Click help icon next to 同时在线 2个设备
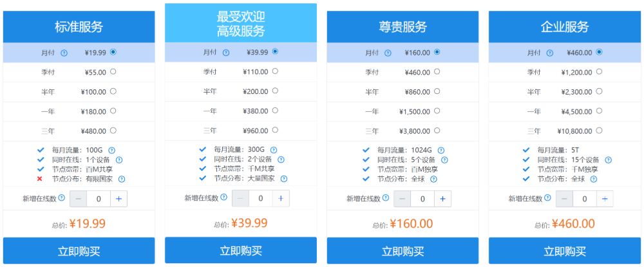This screenshot has width=644, height=267. (x=281, y=160)
